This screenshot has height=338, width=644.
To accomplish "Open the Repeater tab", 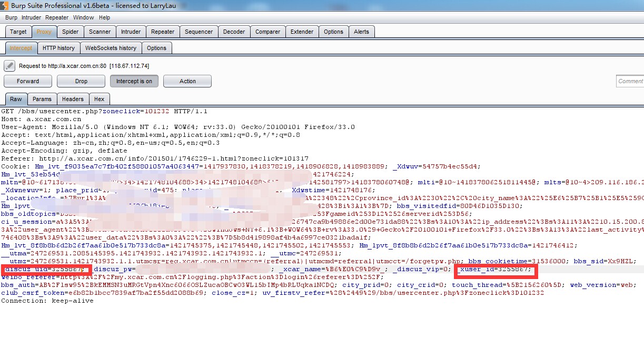I will [163, 32].
